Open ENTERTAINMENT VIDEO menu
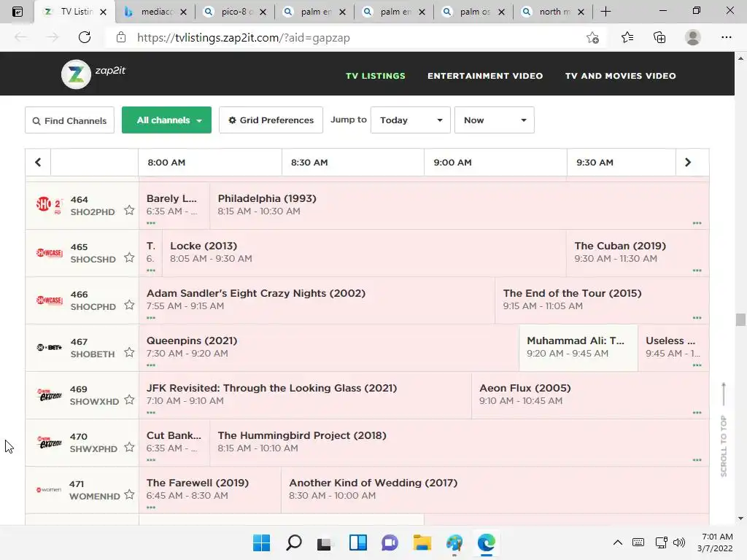Image resolution: width=747 pixels, height=560 pixels. (485, 76)
